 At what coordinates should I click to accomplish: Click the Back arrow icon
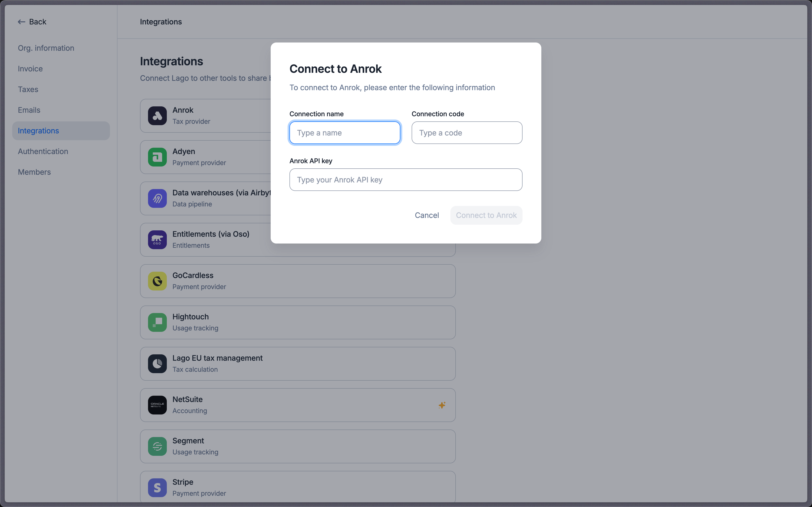[21, 22]
